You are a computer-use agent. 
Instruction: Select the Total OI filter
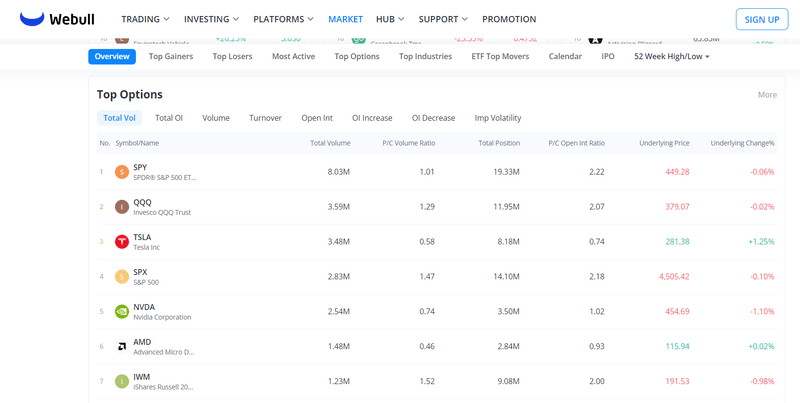169,118
